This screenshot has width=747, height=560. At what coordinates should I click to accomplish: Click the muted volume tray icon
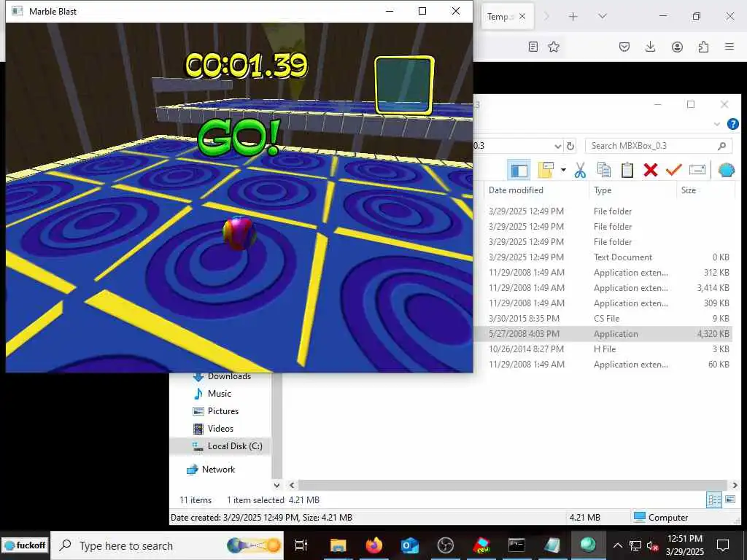[653, 545]
